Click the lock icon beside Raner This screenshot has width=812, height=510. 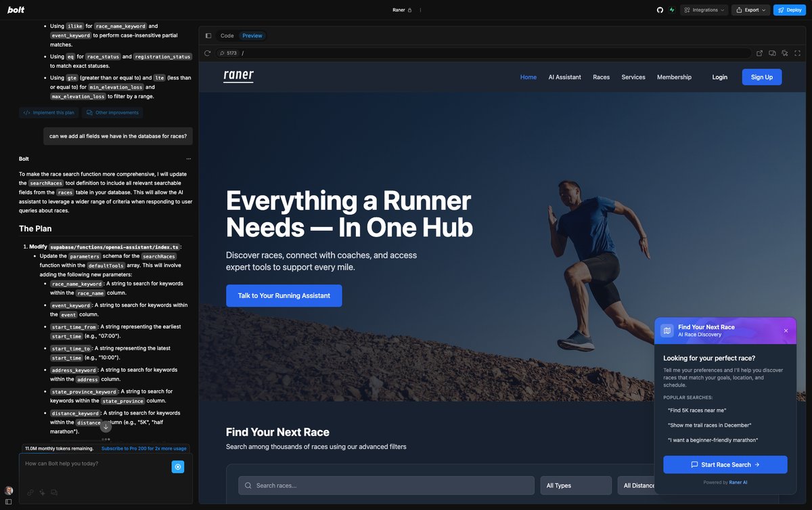click(x=410, y=10)
